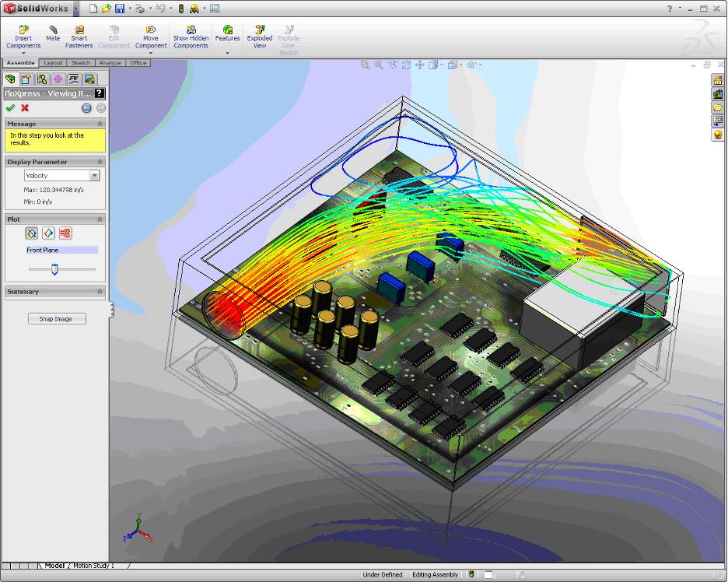Cancel FloXpress with the red X
The image size is (728, 582).
(x=25, y=107)
